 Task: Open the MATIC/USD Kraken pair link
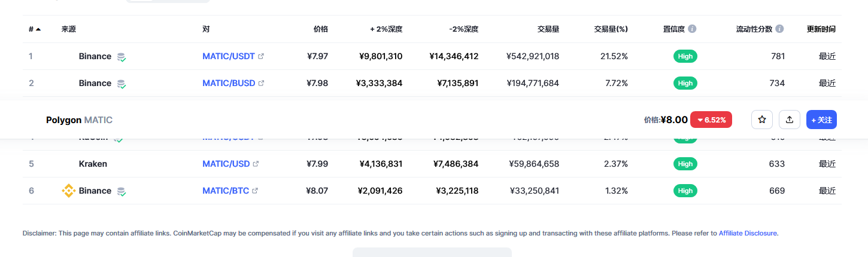point(226,164)
